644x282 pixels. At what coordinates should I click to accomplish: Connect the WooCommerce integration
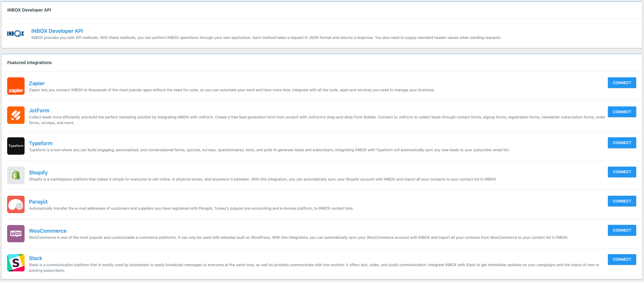pos(622,230)
